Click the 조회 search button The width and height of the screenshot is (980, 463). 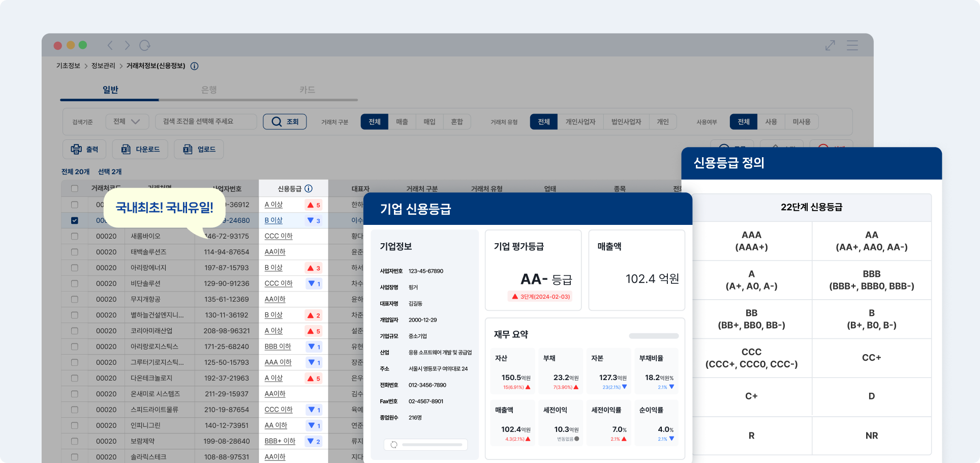(x=285, y=122)
